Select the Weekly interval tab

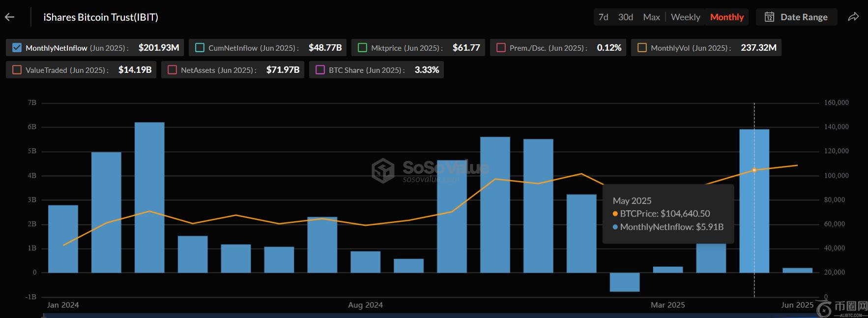(685, 17)
